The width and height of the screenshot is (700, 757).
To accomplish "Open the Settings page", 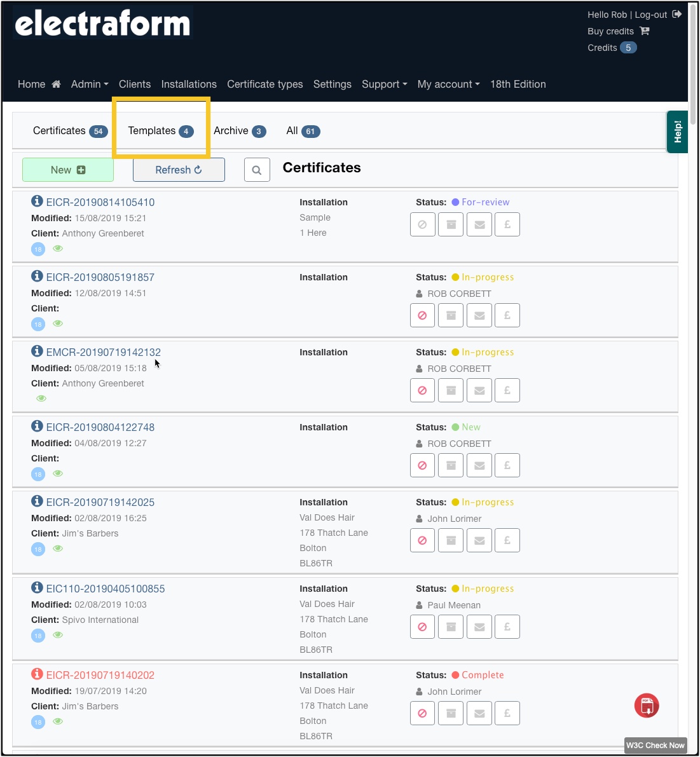I will click(332, 84).
